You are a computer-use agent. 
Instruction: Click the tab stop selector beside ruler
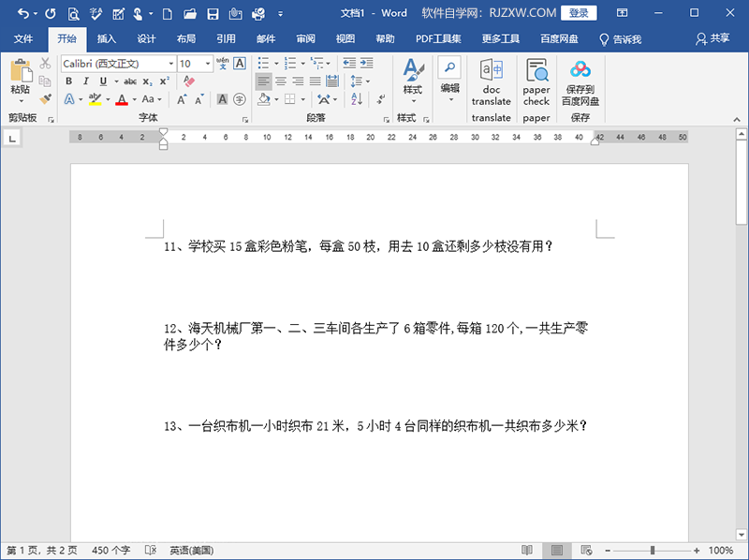[12, 139]
